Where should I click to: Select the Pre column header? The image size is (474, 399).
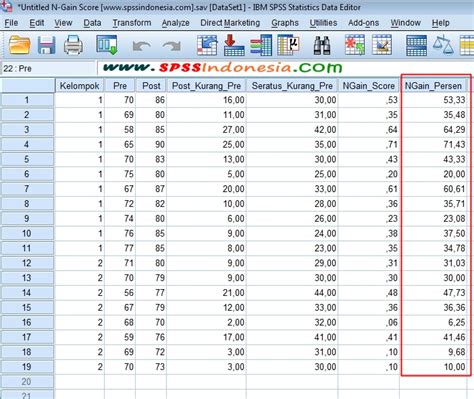click(120, 86)
